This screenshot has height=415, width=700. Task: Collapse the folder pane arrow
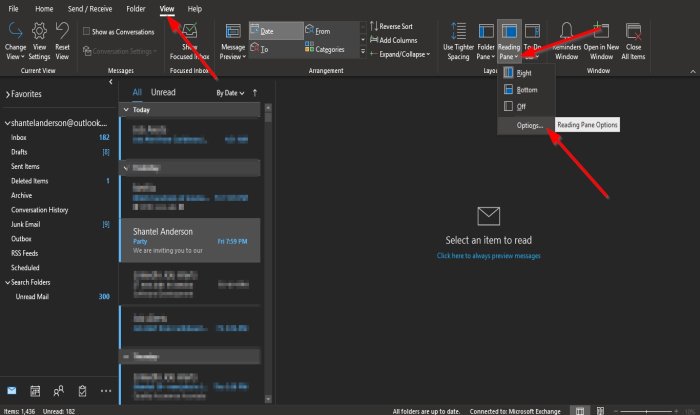(x=111, y=82)
